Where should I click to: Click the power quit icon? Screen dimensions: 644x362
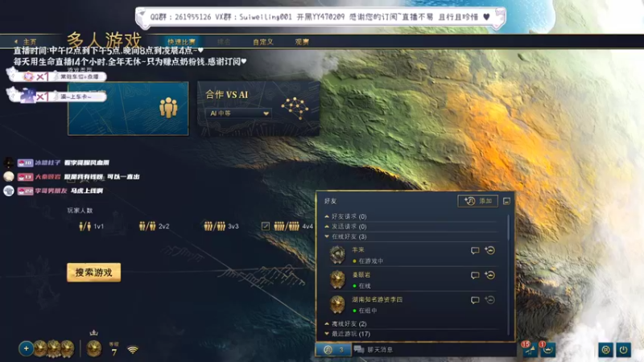pyautogui.click(x=623, y=350)
